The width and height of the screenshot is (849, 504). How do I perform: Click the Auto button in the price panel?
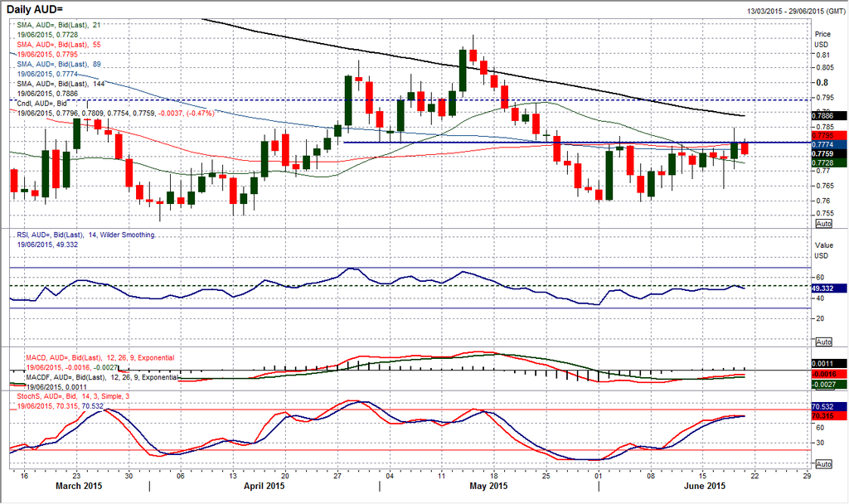823,224
